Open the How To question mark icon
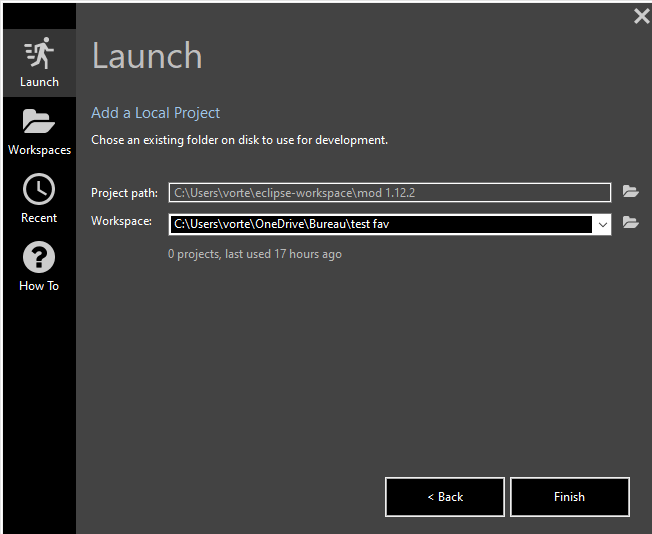Image resolution: width=652 pixels, height=534 pixels. pyautogui.click(x=39, y=257)
